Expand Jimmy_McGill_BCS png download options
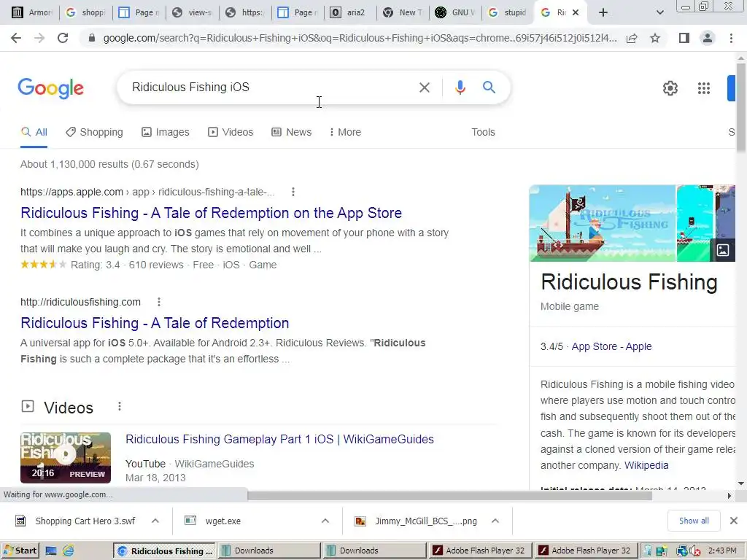Image resolution: width=747 pixels, height=560 pixels. point(495,521)
